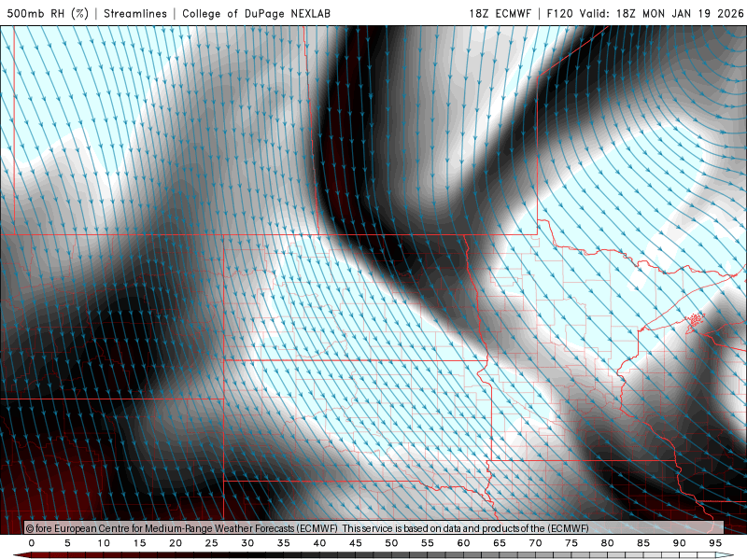Click the "30" label on the color scale
The height and width of the screenshot is (560, 747).
pyautogui.click(x=247, y=543)
